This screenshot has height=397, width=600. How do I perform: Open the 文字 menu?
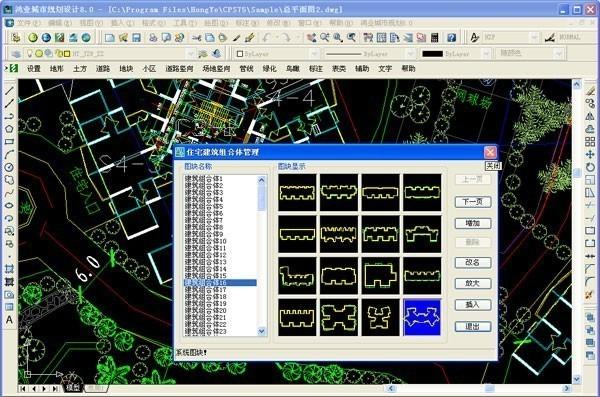click(385, 69)
